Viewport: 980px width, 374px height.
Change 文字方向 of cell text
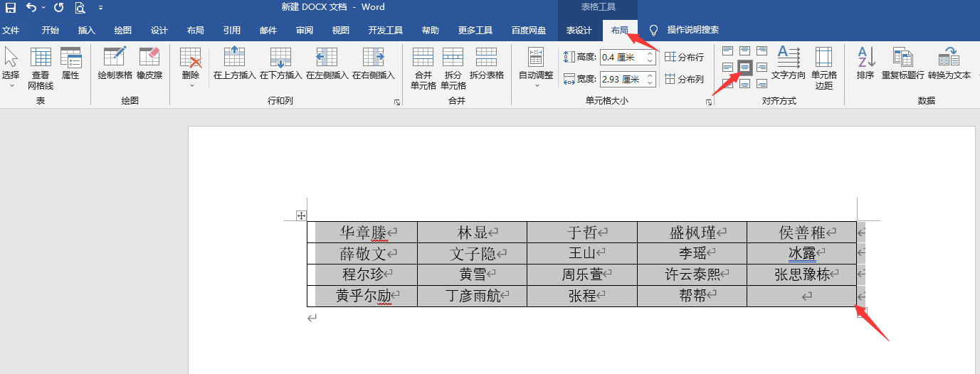(789, 64)
